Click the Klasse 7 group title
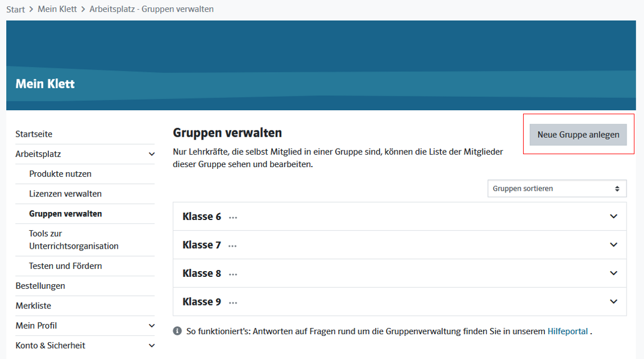 click(x=202, y=245)
